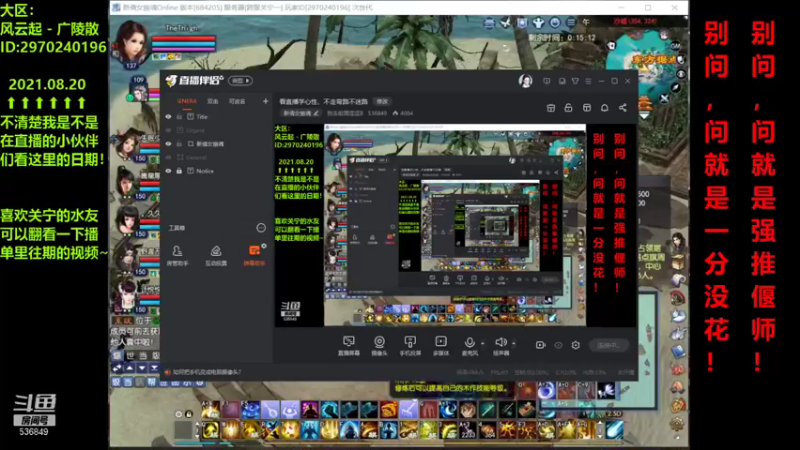Open the phone-as-webcam help link at bottom

[x=206, y=372]
